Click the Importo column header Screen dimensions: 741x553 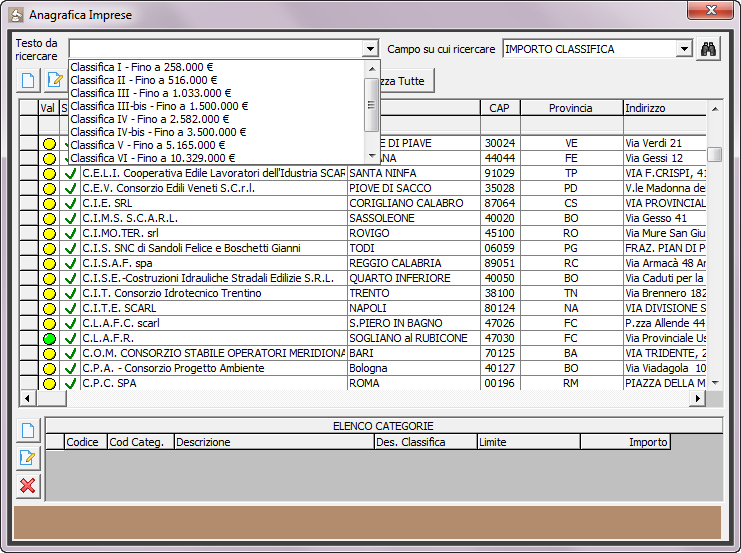(626, 442)
